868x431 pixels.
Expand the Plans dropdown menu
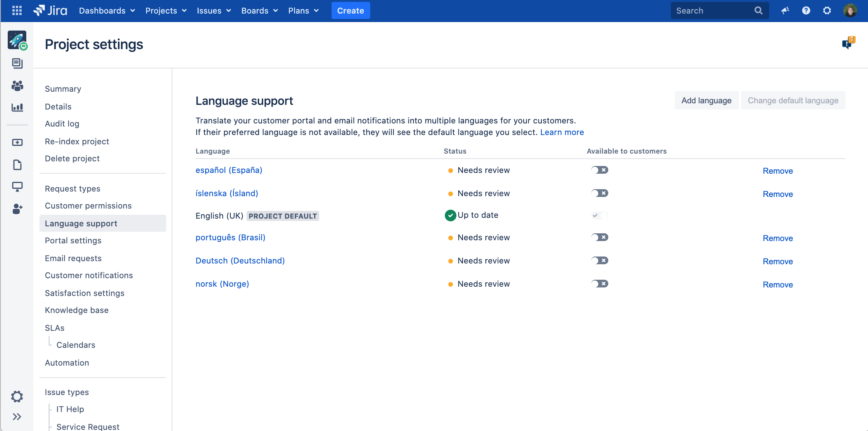tap(303, 10)
